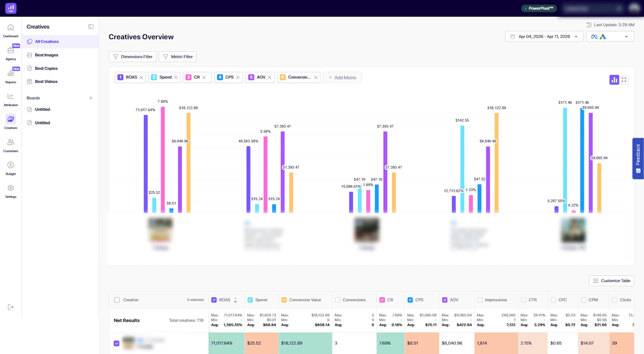
Task: Open the date range dropdown
Action: point(544,37)
